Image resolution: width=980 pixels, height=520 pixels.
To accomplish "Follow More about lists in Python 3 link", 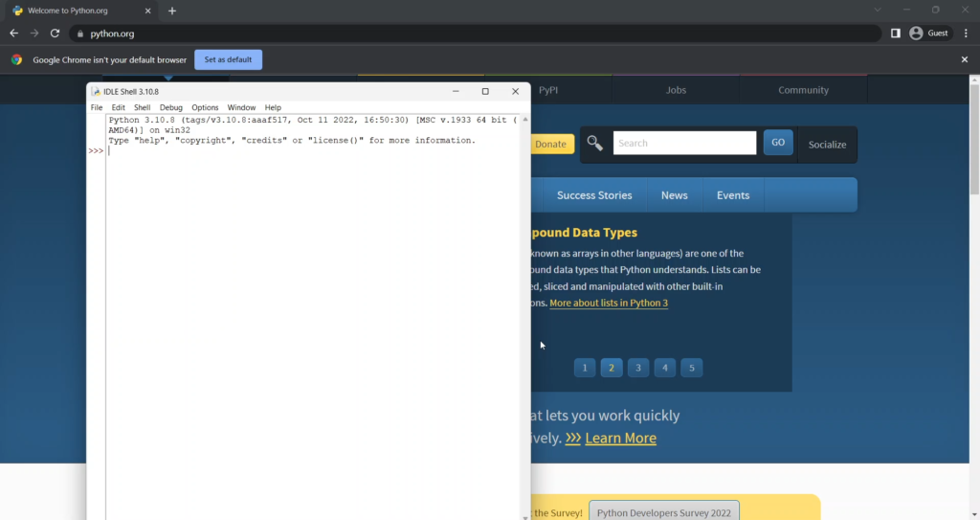I will coord(609,303).
